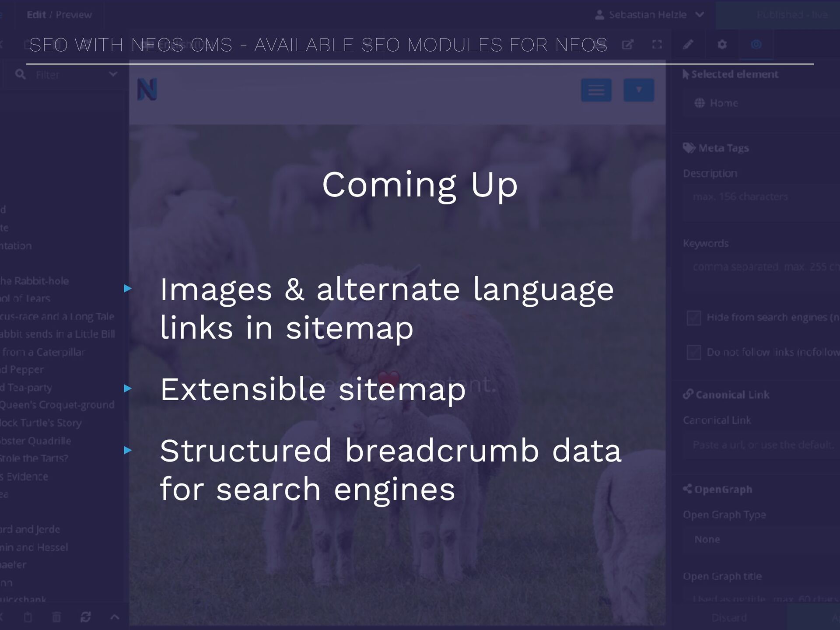This screenshot has height=630, width=840.
Task: Click the paste clipboard icon in tree toolbar
Action: pyautogui.click(x=28, y=617)
